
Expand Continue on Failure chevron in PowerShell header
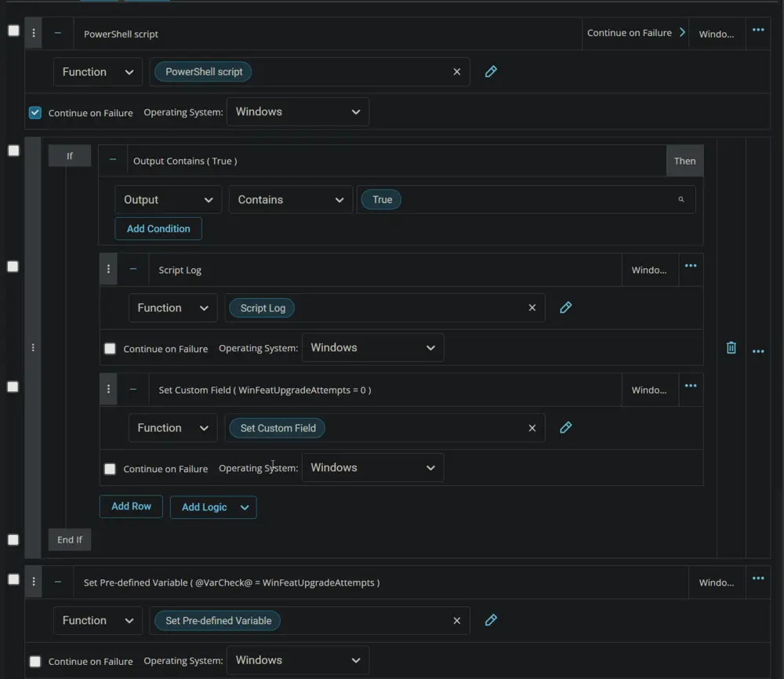(682, 32)
